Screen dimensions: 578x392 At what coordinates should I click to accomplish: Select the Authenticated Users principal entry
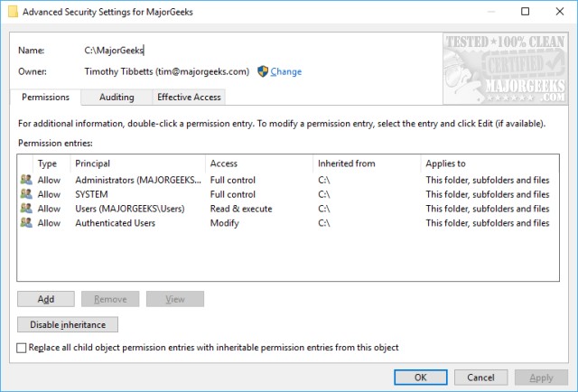(x=115, y=223)
